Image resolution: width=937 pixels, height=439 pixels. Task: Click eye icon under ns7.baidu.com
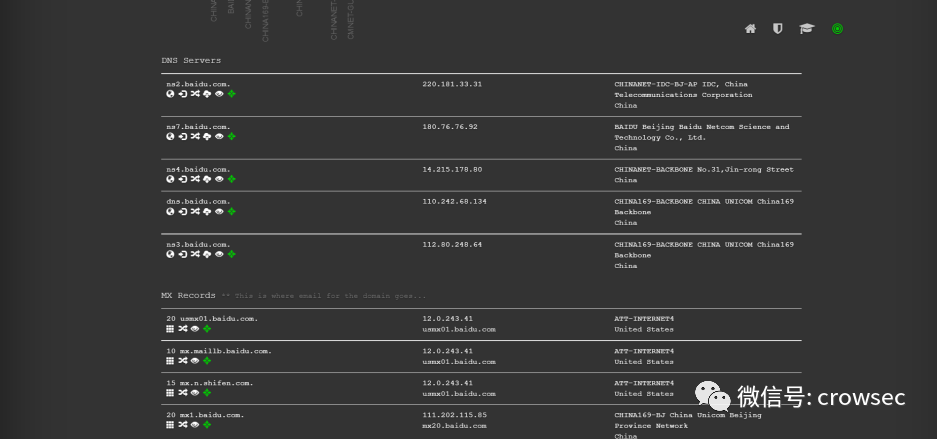coord(219,136)
